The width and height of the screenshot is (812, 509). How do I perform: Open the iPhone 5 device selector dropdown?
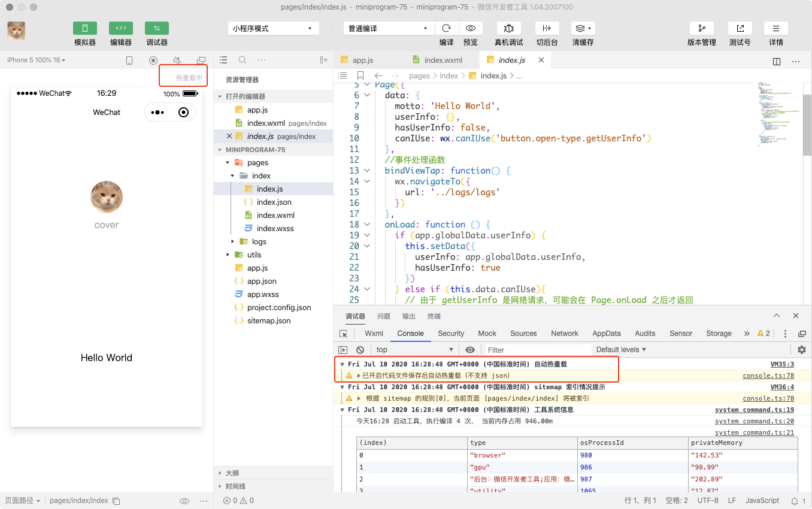[x=36, y=60]
